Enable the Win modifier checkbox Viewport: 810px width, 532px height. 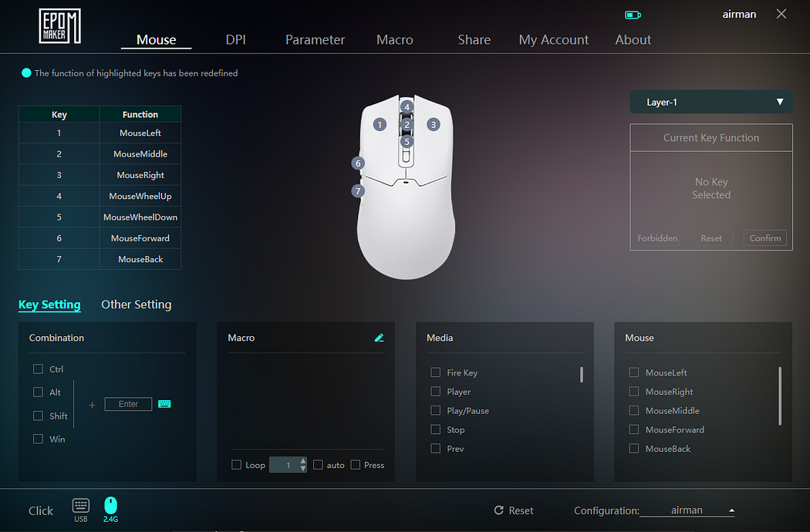pos(39,439)
